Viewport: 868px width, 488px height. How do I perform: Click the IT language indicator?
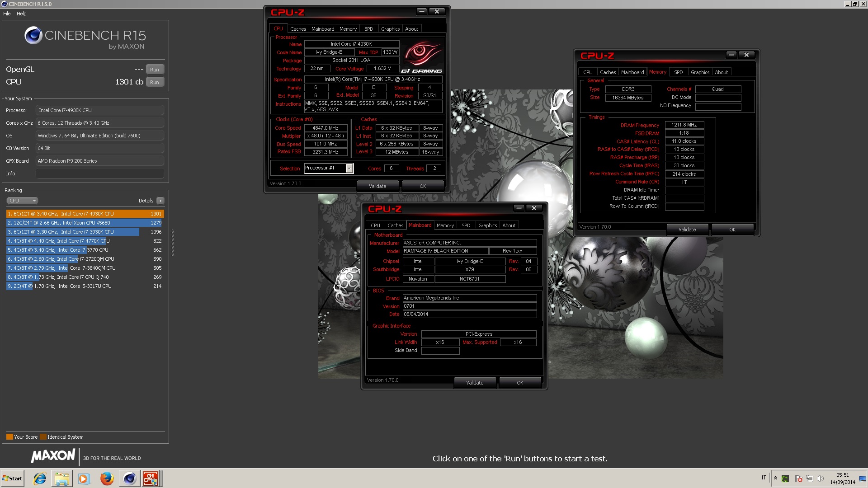(764, 478)
